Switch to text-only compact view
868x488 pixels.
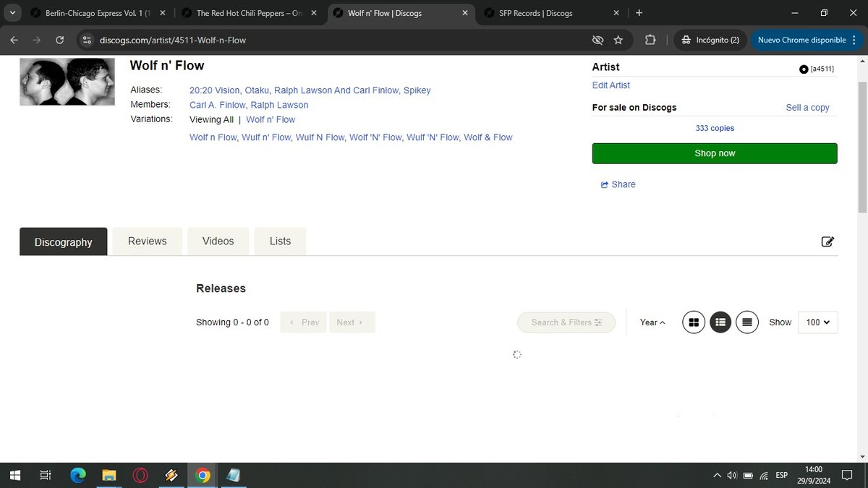point(747,322)
